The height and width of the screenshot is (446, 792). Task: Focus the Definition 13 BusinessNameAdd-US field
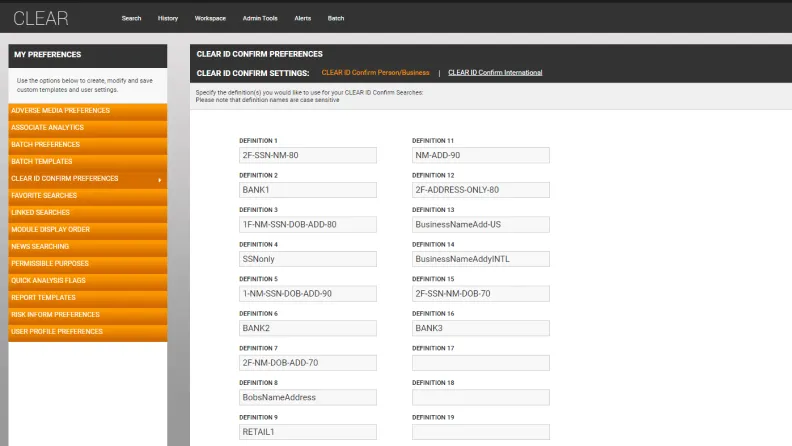480,225
